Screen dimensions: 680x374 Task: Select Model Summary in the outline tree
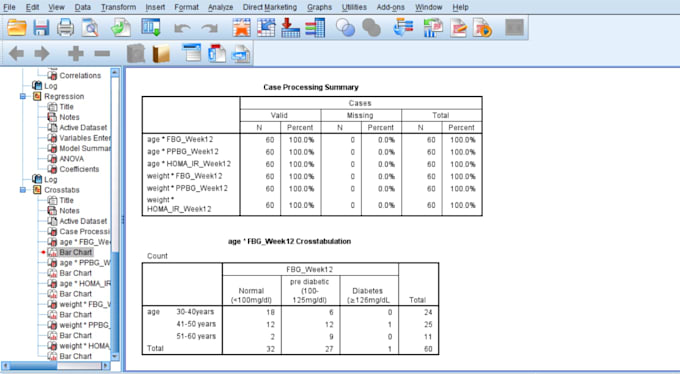[x=85, y=148]
